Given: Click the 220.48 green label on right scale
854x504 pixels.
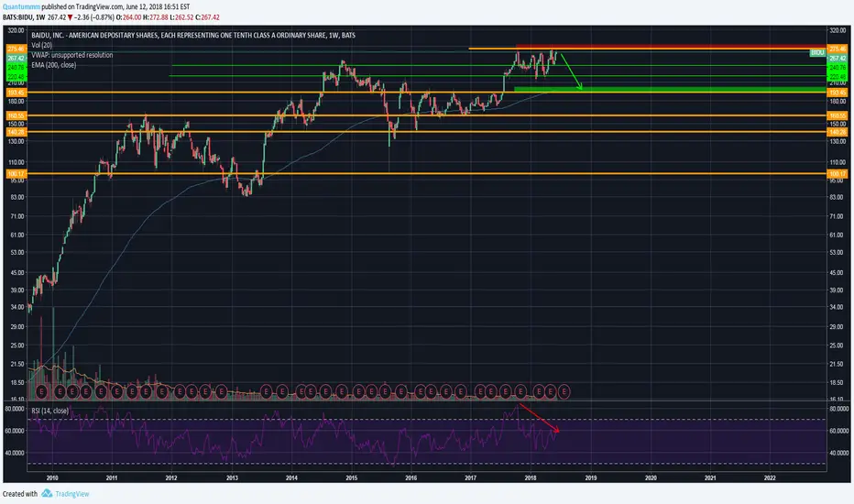Looking at the screenshot, I should click(838, 77).
